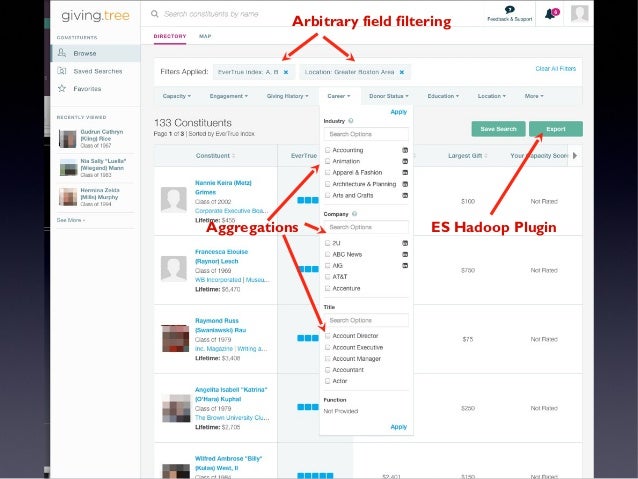Expand the Donor Status filter dropdown
The width and height of the screenshot is (638, 479).
(389, 96)
